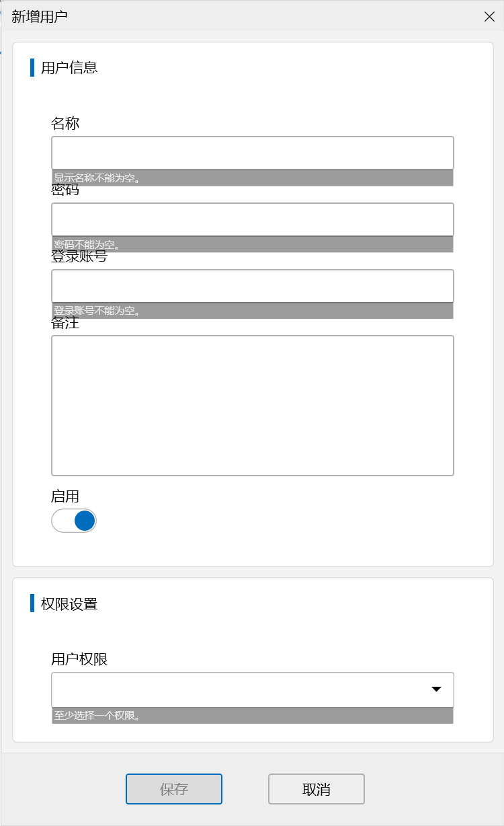Click the 备注 label text
Image resolution: width=504 pixels, height=826 pixels.
pyautogui.click(x=65, y=324)
